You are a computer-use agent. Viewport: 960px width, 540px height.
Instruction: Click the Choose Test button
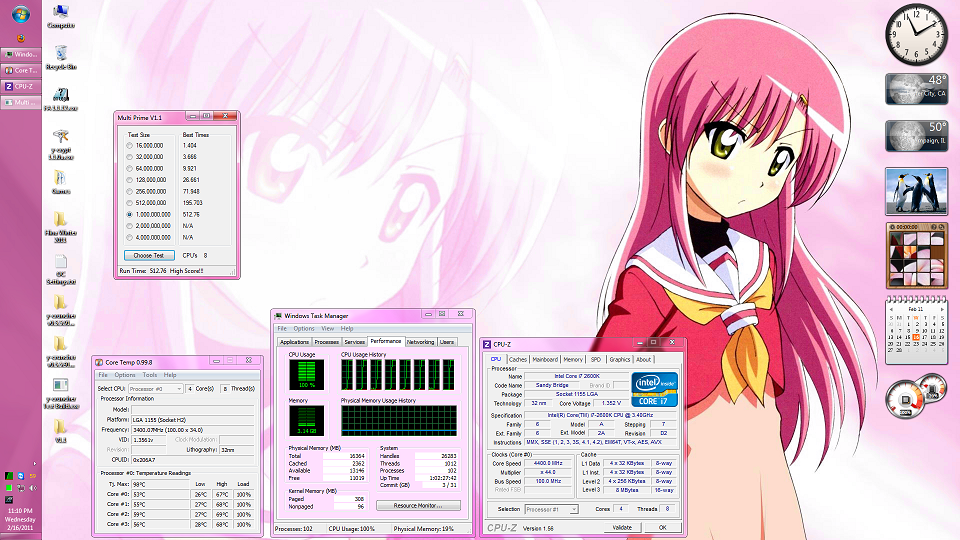pos(148,255)
